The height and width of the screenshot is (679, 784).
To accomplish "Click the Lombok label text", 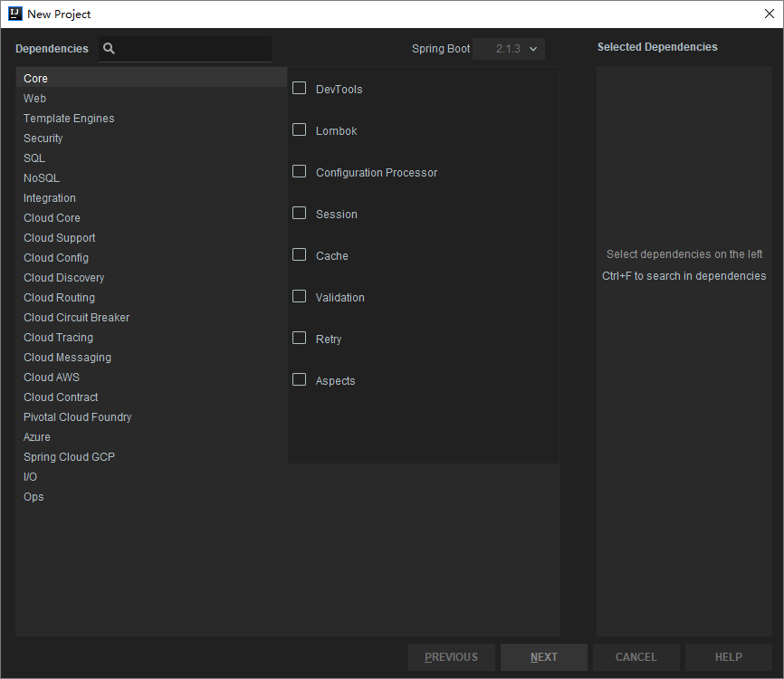I will [336, 131].
